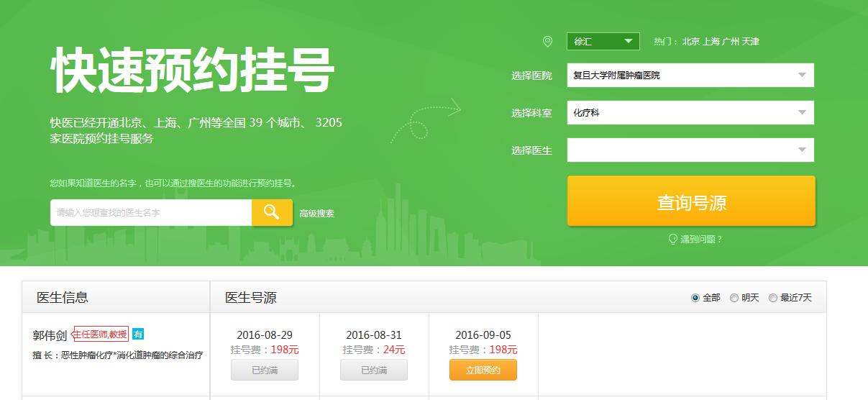Viewport: 868px width, 400px height.
Task: Click the doctor name search input field
Action: click(x=151, y=212)
